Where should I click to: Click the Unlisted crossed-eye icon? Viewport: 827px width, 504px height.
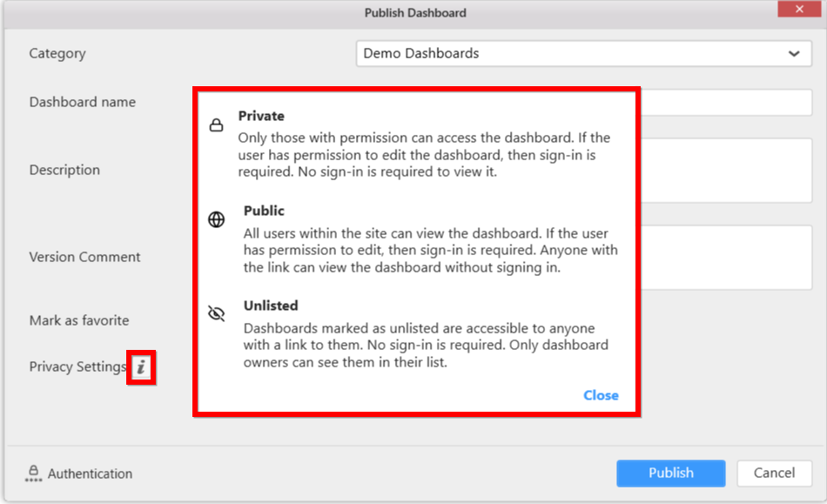[217, 313]
